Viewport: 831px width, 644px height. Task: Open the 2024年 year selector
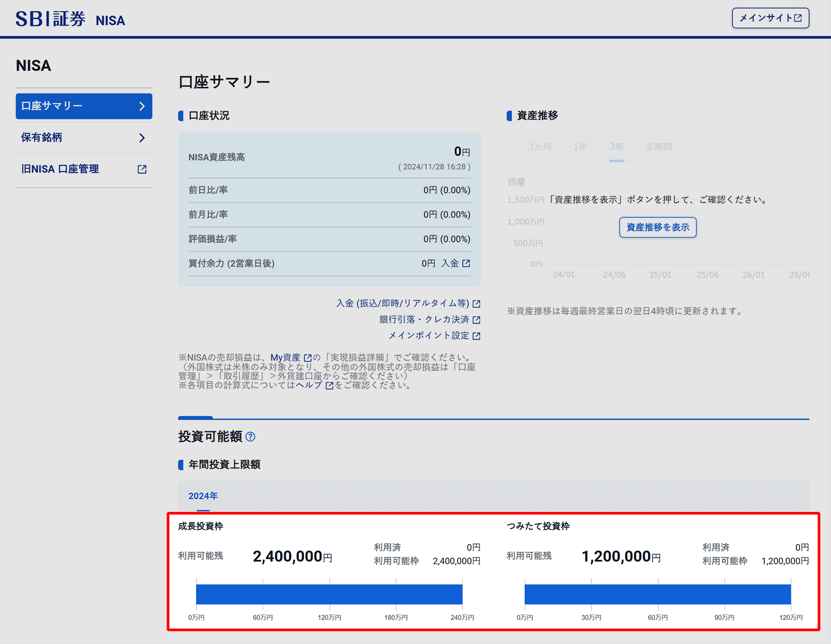(x=202, y=496)
